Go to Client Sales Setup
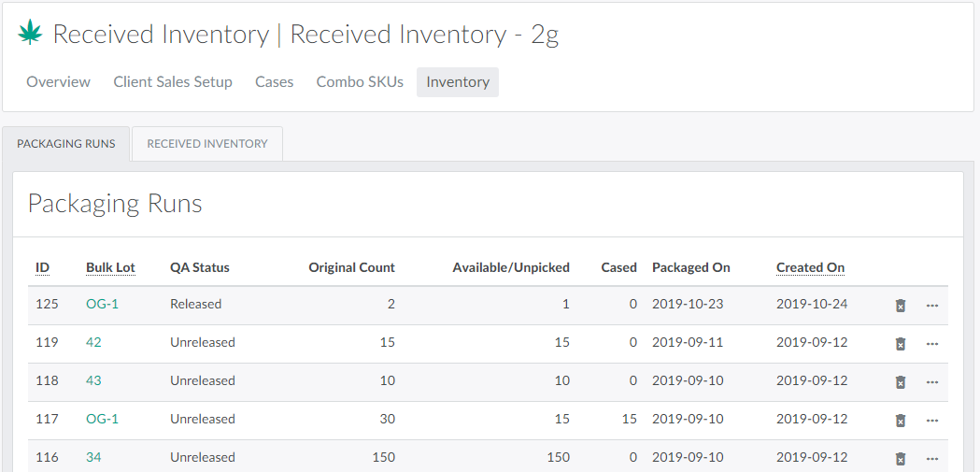 tap(173, 82)
